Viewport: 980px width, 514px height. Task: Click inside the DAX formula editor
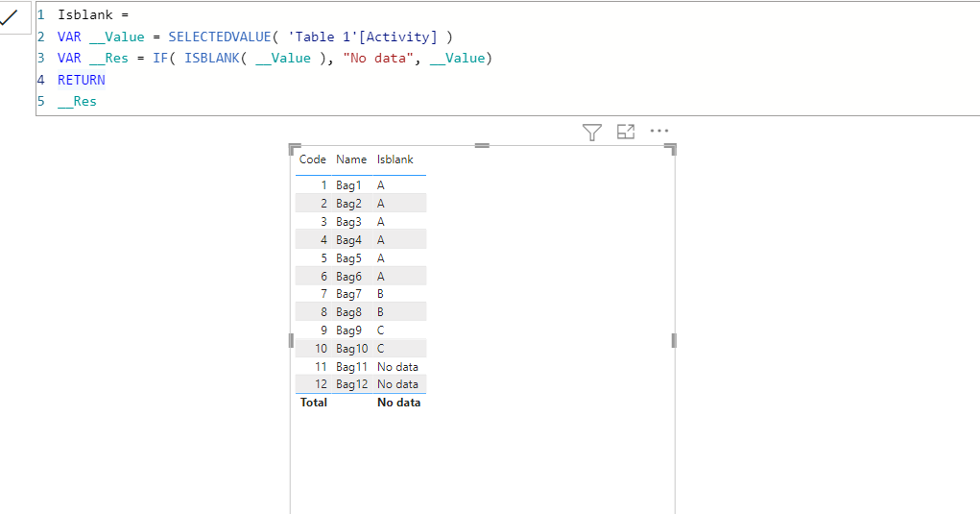(508, 59)
